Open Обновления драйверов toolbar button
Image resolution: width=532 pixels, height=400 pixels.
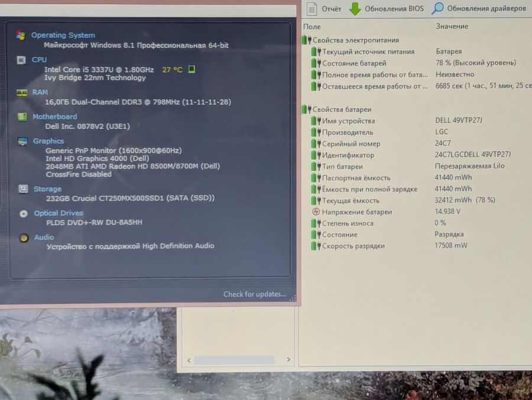479,8
